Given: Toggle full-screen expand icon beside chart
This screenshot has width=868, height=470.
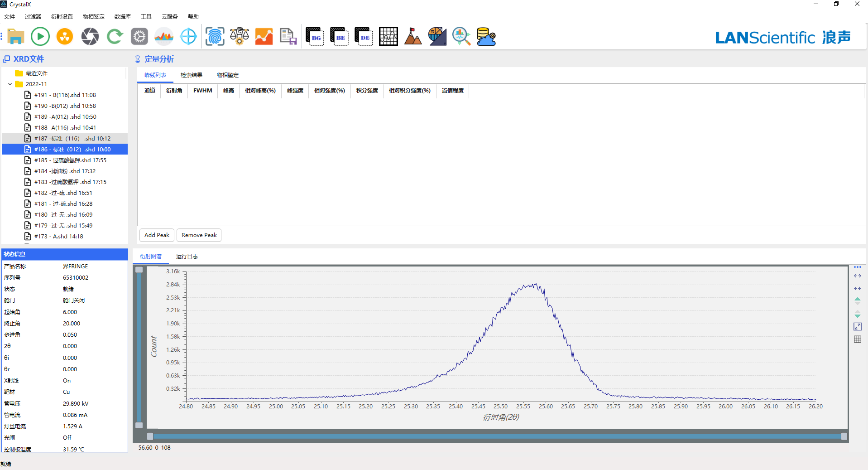Looking at the screenshot, I should click(858, 327).
